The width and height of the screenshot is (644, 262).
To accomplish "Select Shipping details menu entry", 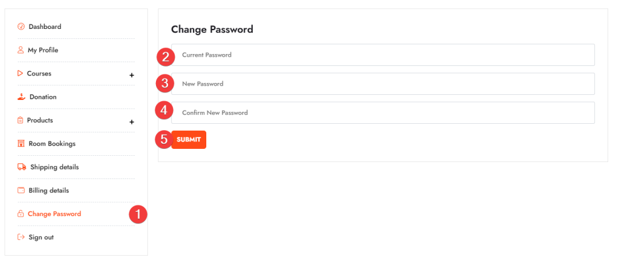I will pyautogui.click(x=54, y=167).
